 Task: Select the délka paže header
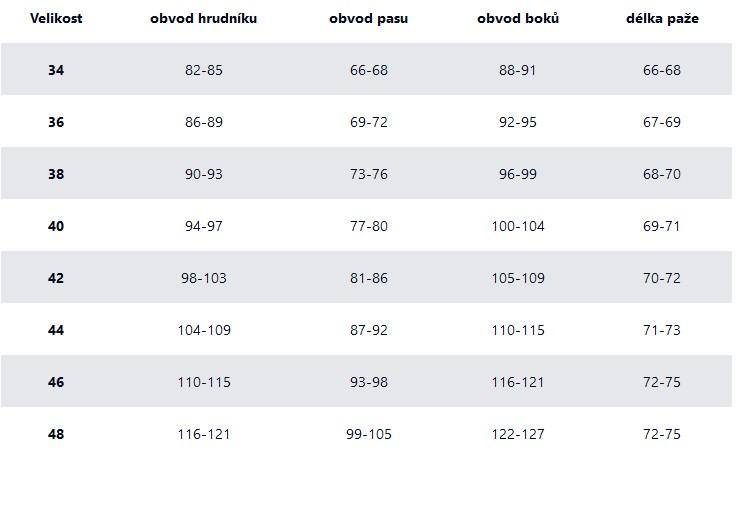click(x=662, y=18)
